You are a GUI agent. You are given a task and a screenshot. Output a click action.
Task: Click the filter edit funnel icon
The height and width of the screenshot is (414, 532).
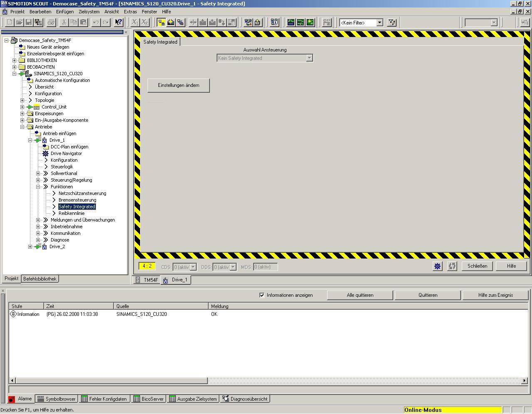point(392,22)
